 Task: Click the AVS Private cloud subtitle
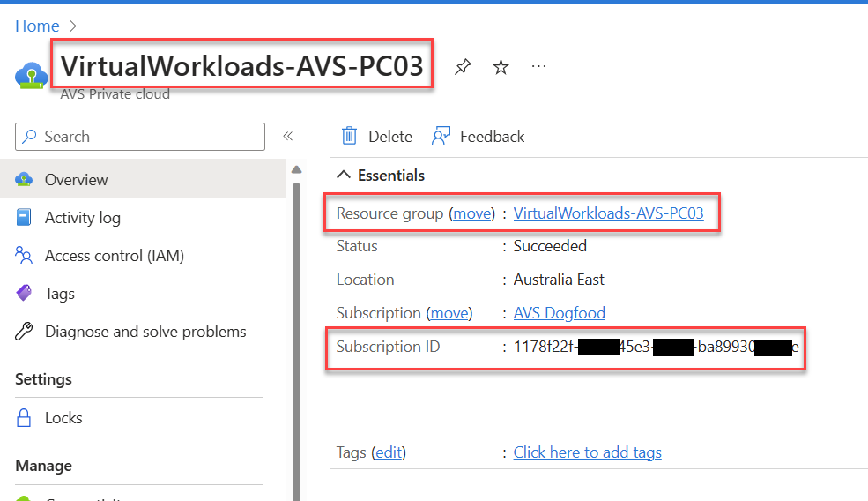[115, 94]
